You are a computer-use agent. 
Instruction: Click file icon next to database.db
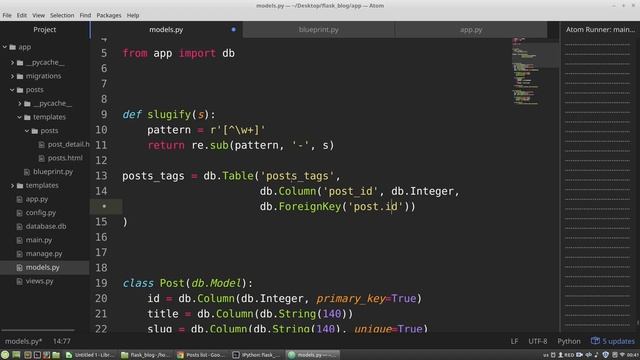(19, 226)
